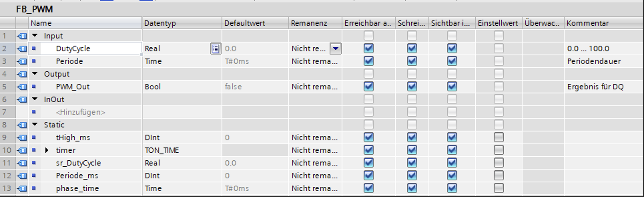Expand the timer TON_TIME variable

[x=47, y=150]
